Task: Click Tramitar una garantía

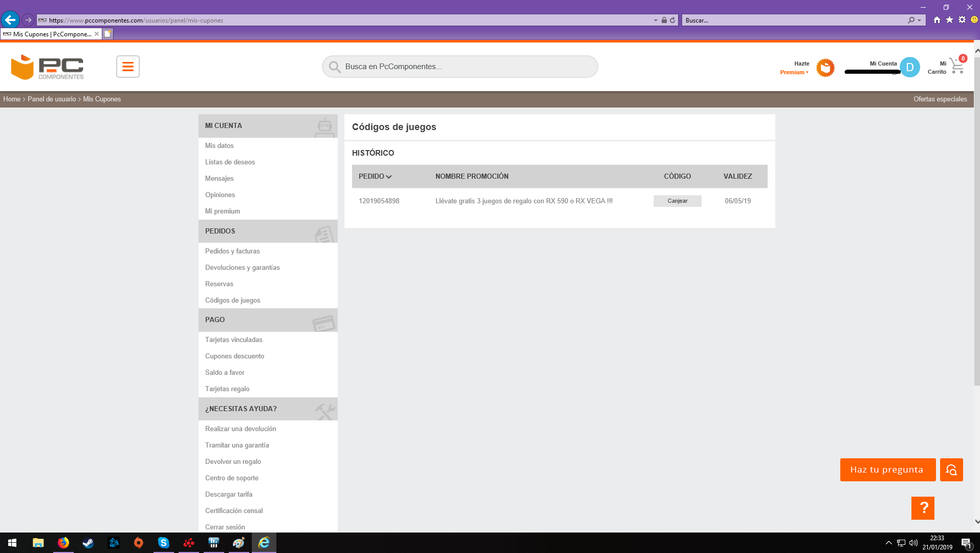Action: [x=237, y=445]
